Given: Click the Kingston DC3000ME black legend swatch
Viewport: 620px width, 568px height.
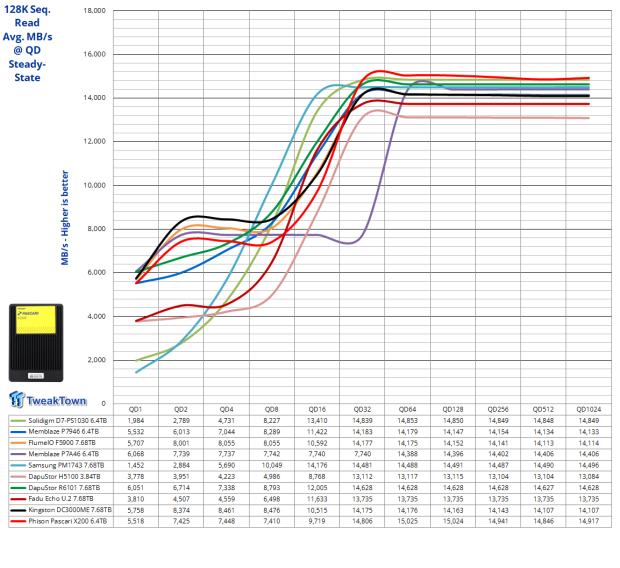Looking at the screenshot, I should click(x=18, y=510).
